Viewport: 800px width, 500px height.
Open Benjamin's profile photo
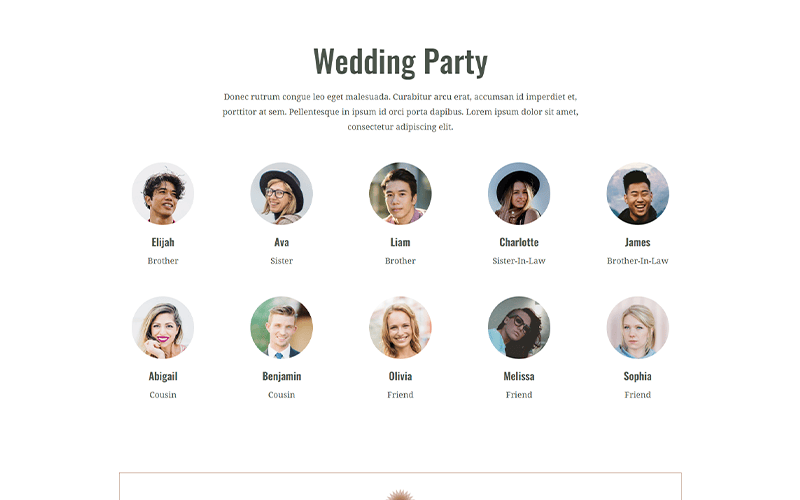282,328
